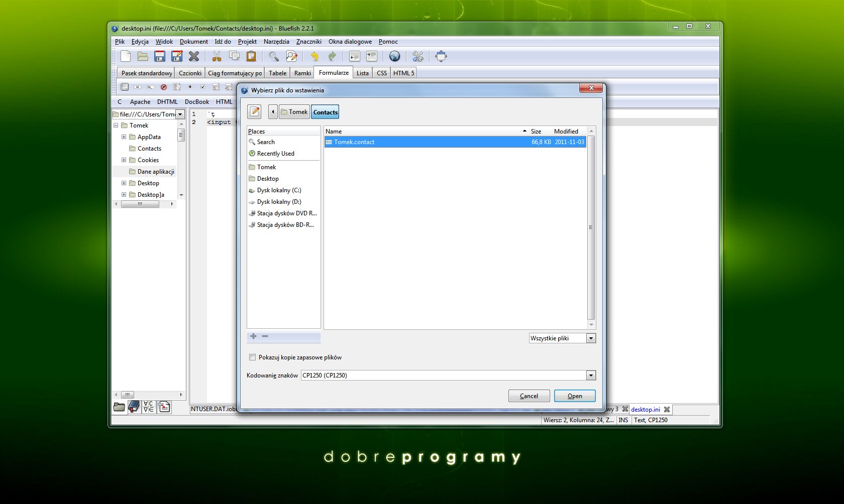Click the Checkbox insert icon in Formularze toolbar
The image size is (844, 504).
click(x=203, y=87)
